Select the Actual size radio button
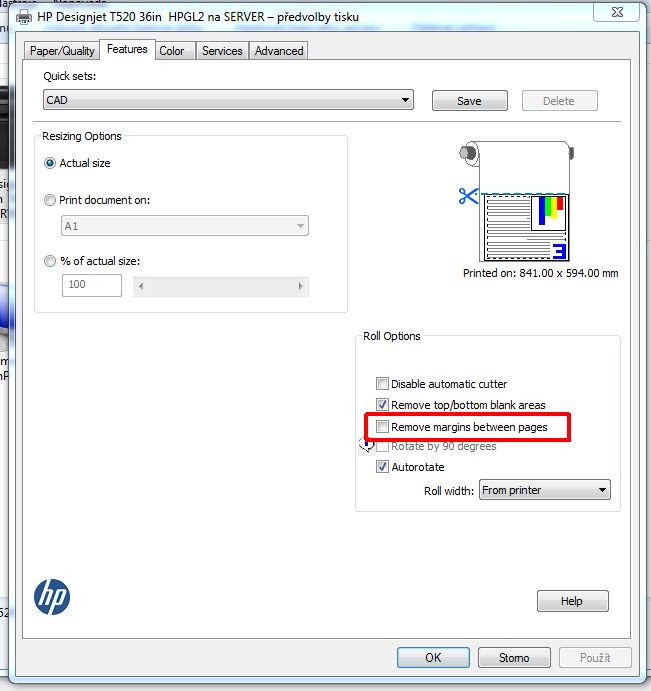Image resolution: width=651 pixels, height=691 pixels. (x=50, y=163)
